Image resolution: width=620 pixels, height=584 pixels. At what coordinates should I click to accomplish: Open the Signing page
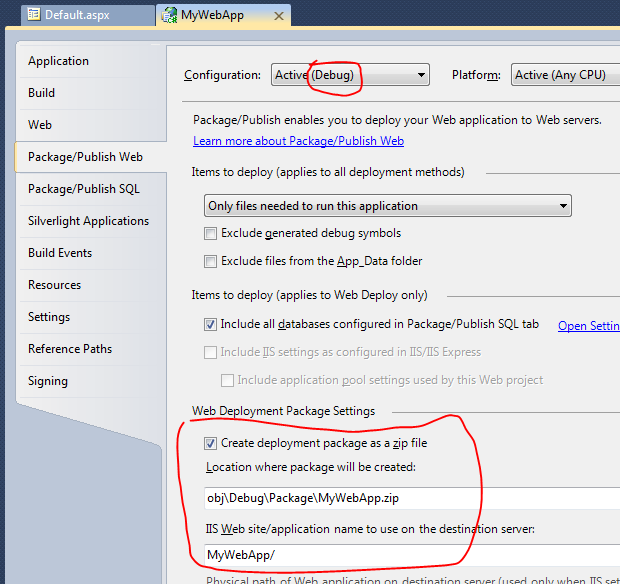point(91,381)
